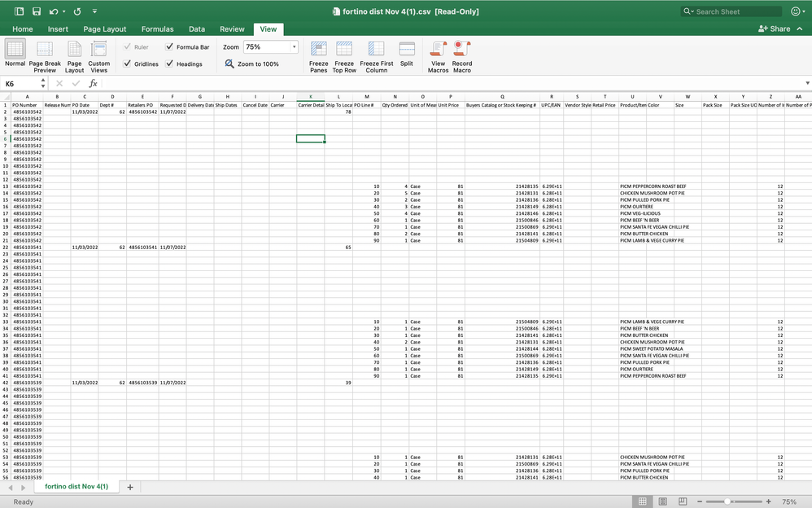The image size is (812, 508).
Task: Click Freeze First Column
Action: (x=377, y=56)
